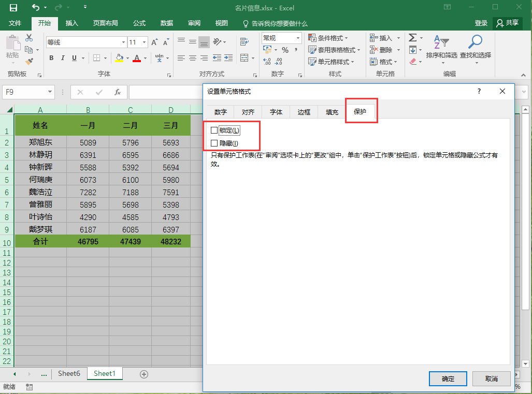Open the 文件 menu tab
This screenshot has width=532, height=394.
[15, 23]
